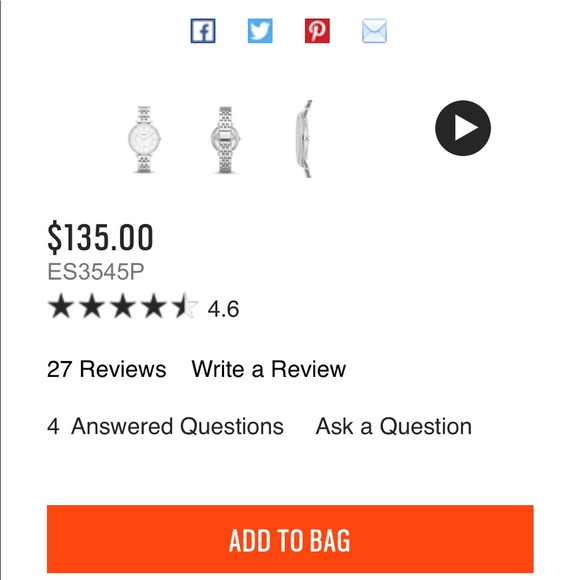Image resolution: width=580 pixels, height=580 pixels.
Task: Click the half-filled fifth star
Action: pos(185,306)
